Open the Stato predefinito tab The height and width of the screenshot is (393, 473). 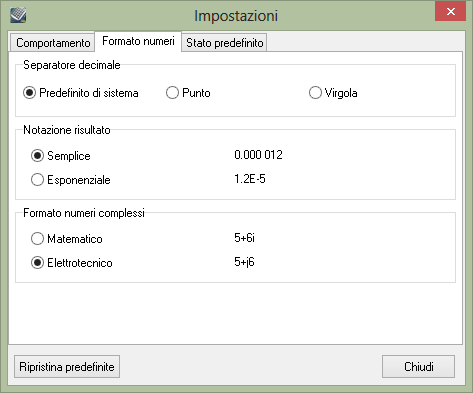pyautogui.click(x=224, y=43)
